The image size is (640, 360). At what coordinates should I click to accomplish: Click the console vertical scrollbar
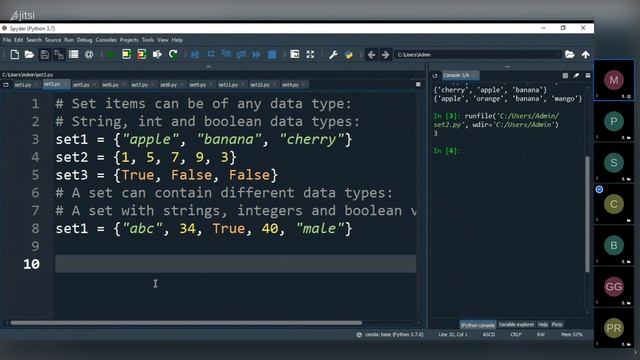click(587, 214)
